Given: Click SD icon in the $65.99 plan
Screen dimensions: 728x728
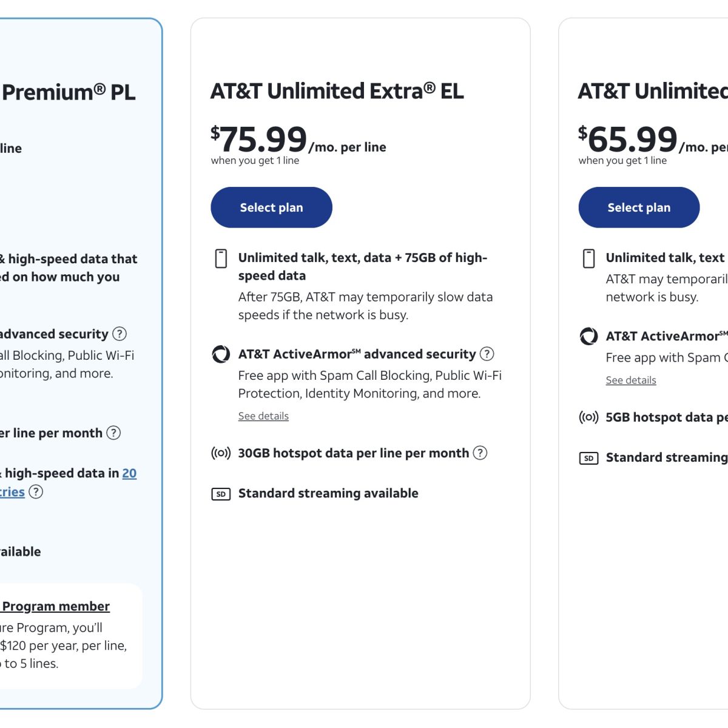Looking at the screenshot, I should (x=588, y=458).
